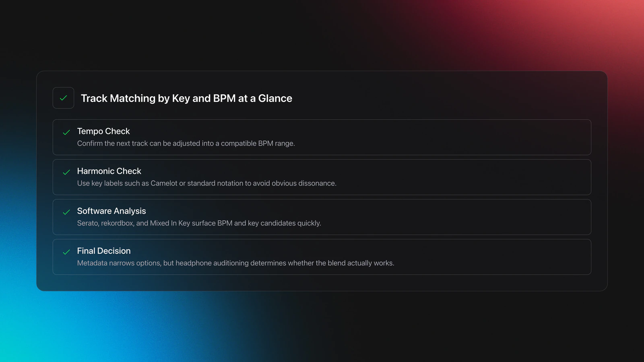
Task: Select the 'Harmonic Check' heading
Action: coord(109,171)
